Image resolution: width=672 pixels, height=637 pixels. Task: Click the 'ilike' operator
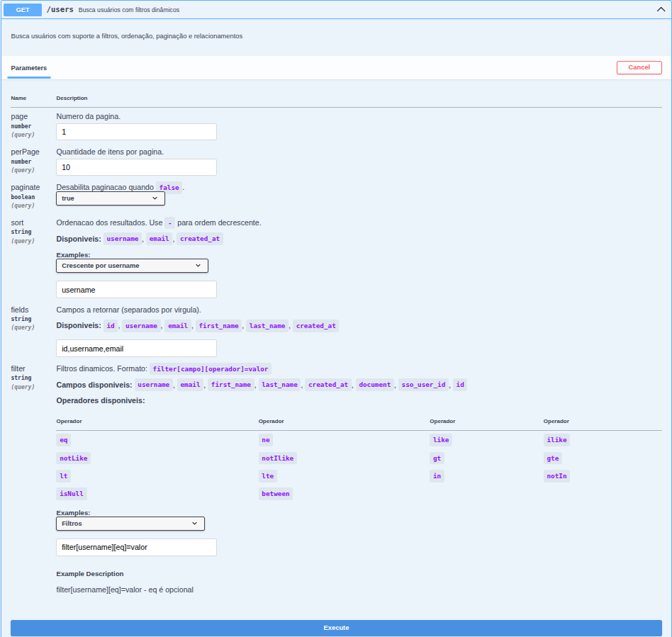556,440
